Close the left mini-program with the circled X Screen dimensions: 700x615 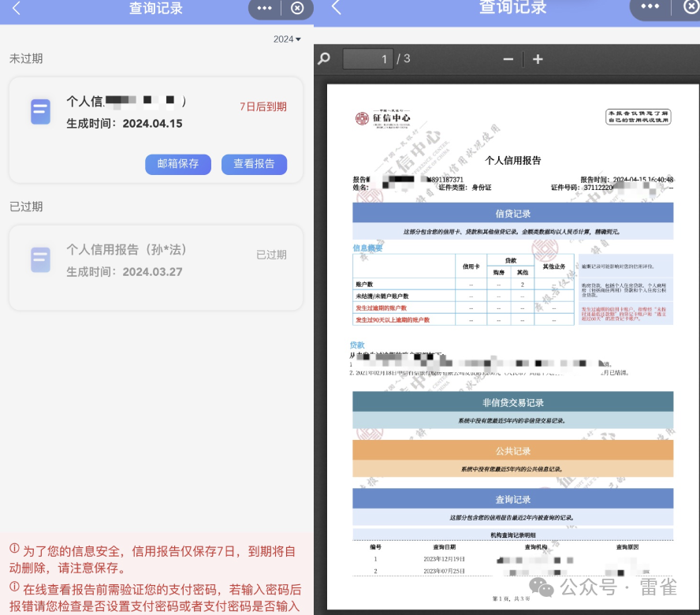coord(297,8)
